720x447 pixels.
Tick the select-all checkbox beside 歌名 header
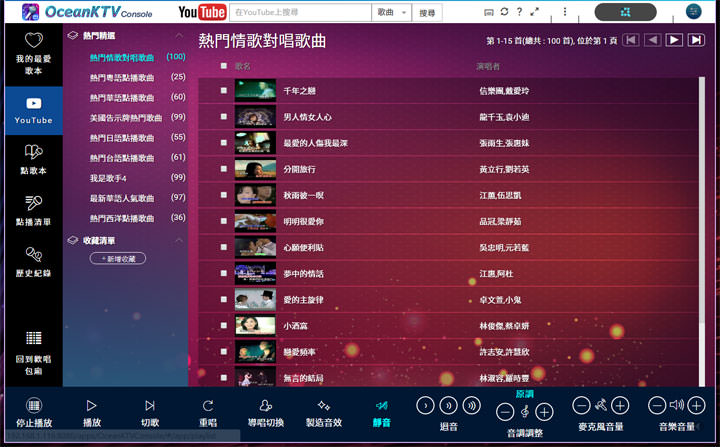click(x=224, y=66)
